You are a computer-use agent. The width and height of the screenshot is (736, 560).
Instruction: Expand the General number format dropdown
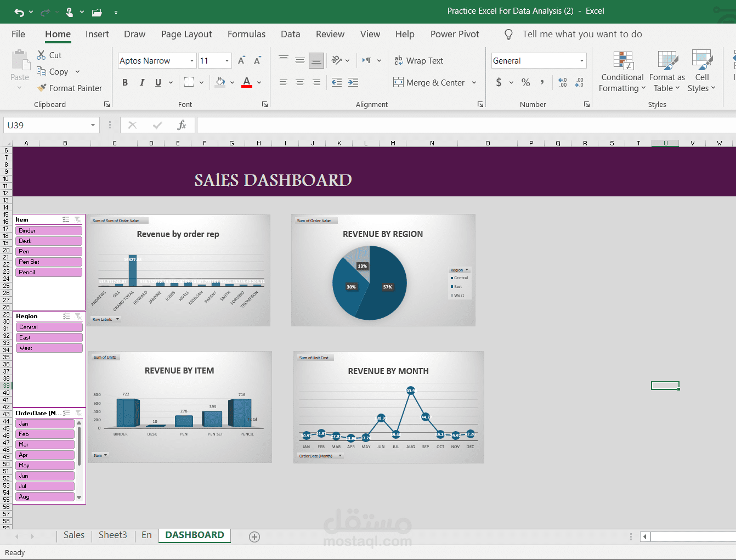[x=581, y=60]
